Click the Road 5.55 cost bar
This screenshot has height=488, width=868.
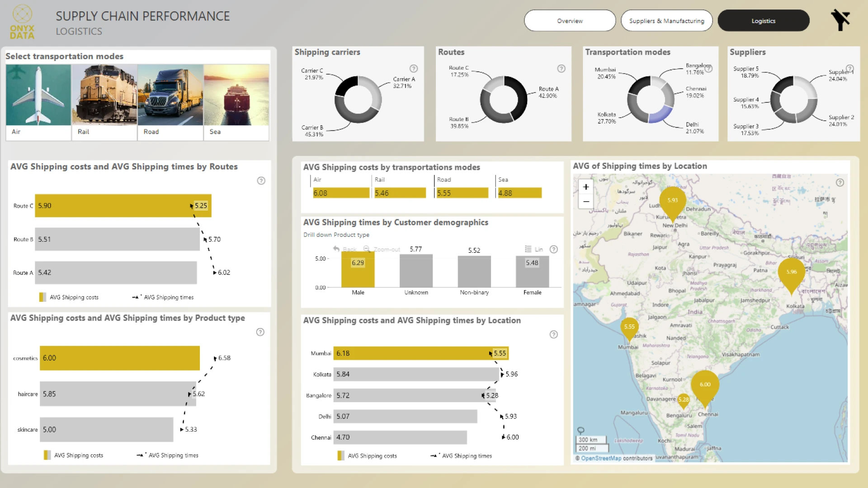pyautogui.click(x=462, y=193)
